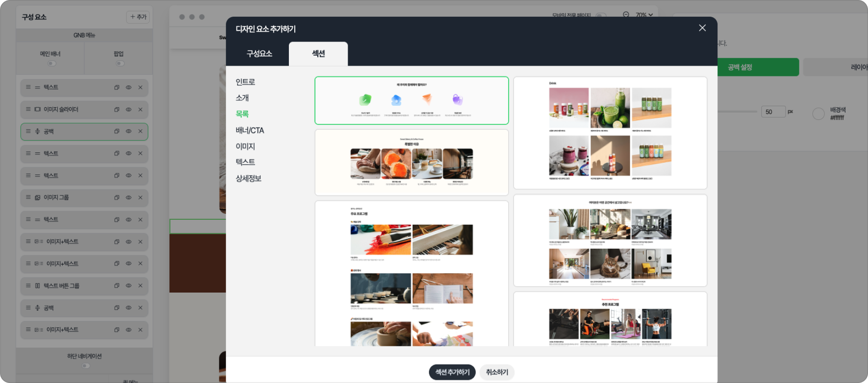Switch to the 구성요소 tab

[x=259, y=54]
